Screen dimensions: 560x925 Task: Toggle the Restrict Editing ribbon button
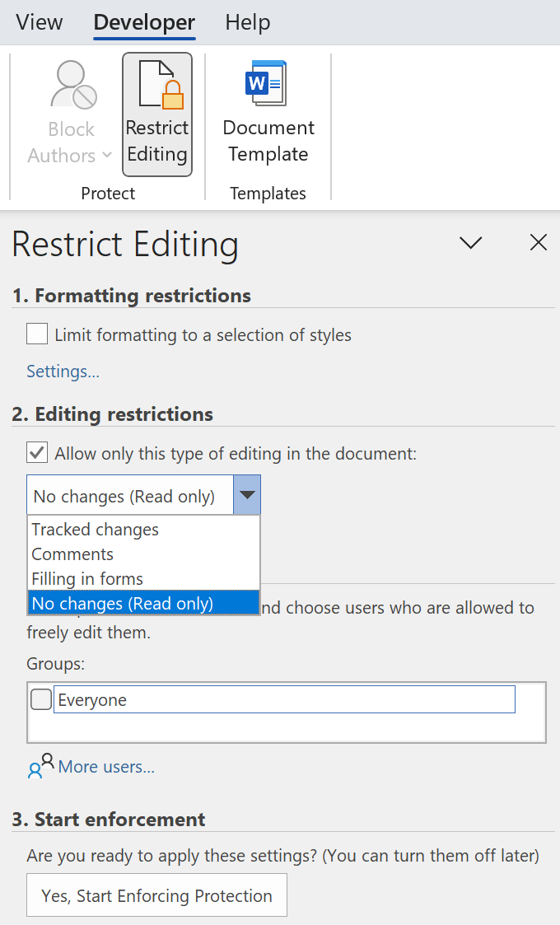coord(157,114)
